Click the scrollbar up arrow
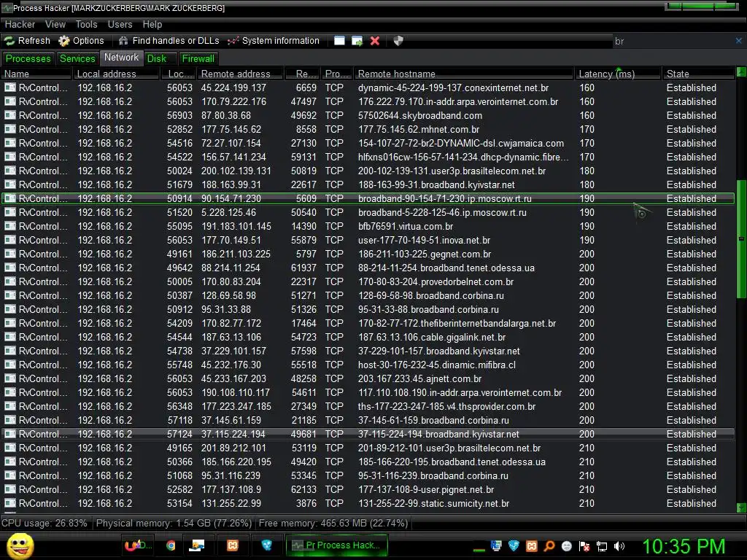The width and height of the screenshot is (747, 560). tap(741, 72)
